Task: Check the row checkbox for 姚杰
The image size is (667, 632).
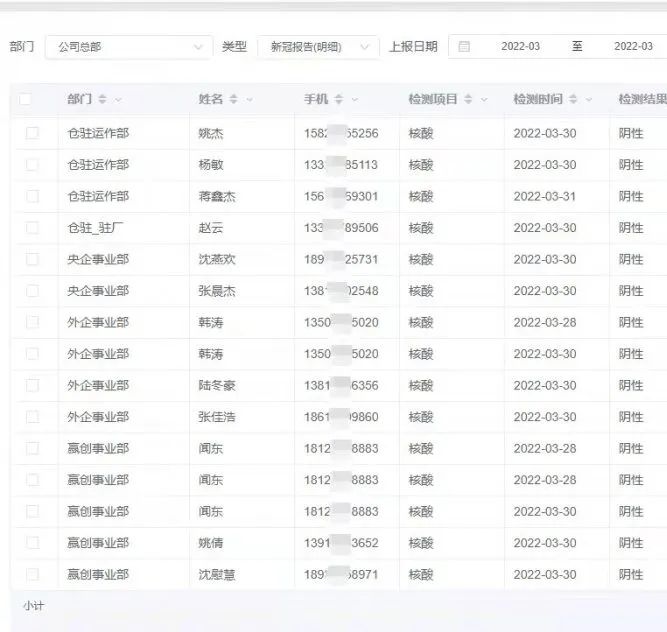Action: [x=32, y=133]
